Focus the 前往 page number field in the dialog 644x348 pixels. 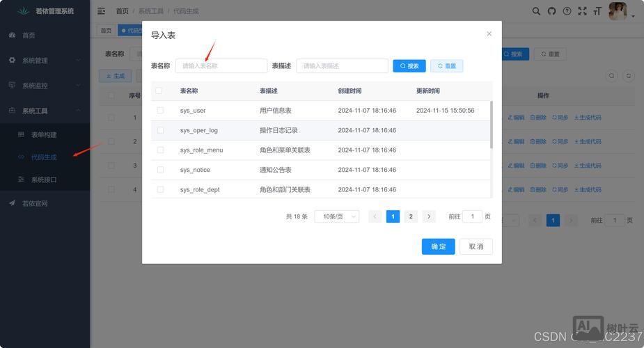pyautogui.click(x=472, y=216)
